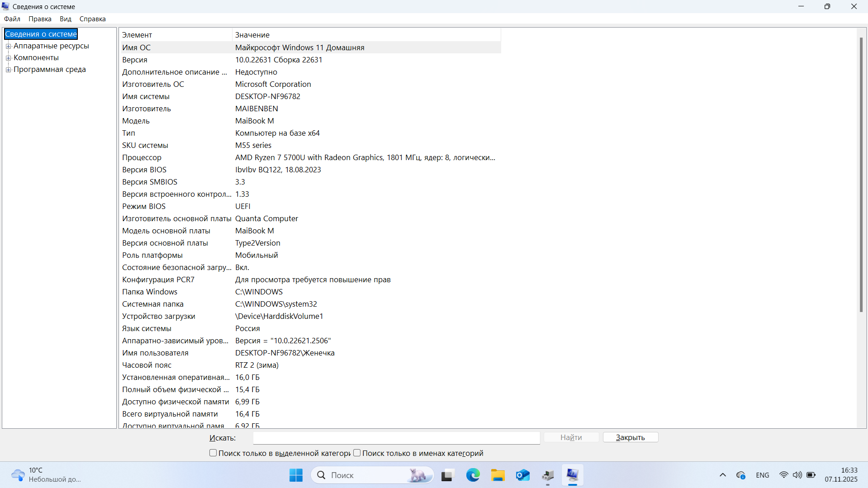Select the Язык системы row
The height and width of the screenshot is (488, 868).
tap(311, 328)
